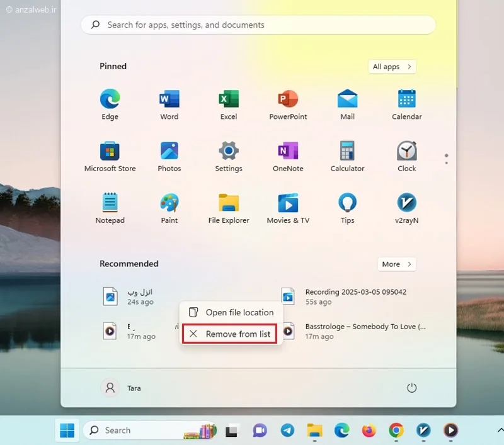Click the Power button
504x445 pixels.
pos(412,388)
